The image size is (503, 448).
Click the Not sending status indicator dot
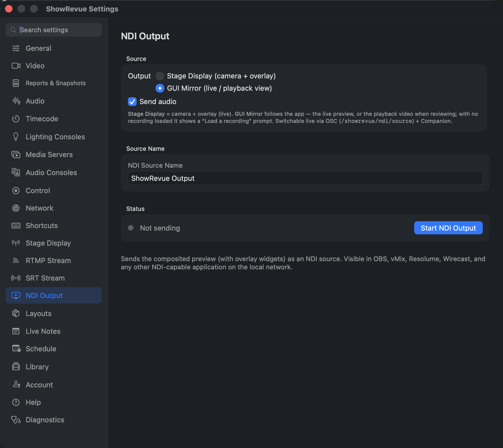(x=131, y=228)
